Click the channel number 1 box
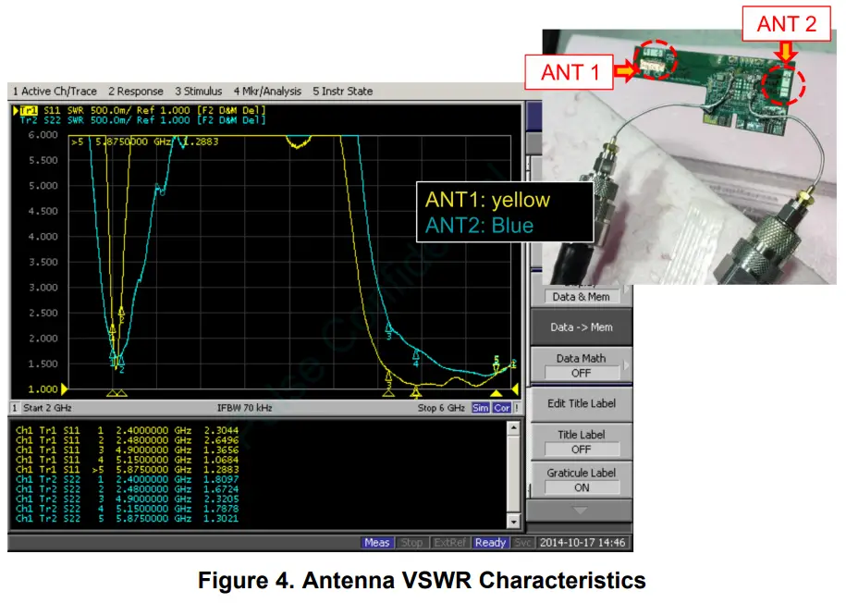The image size is (846, 616). tap(15, 408)
